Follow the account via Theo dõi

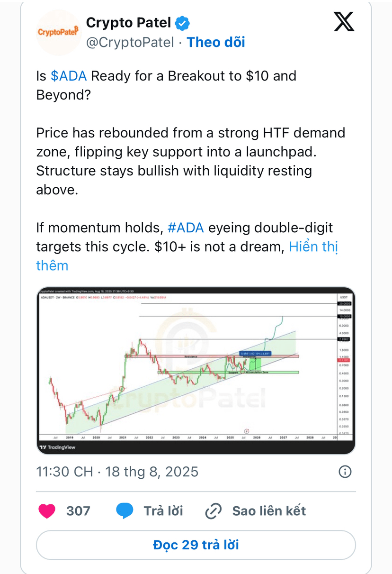(x=216, y=42)
